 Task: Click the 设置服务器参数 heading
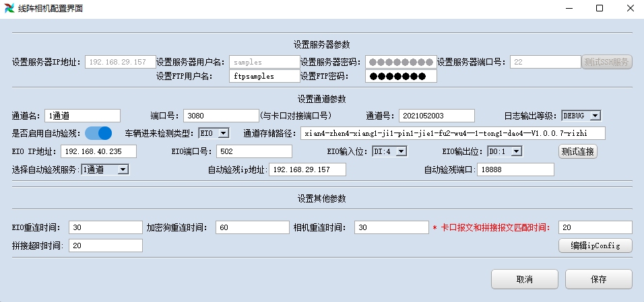click(321, 44)
